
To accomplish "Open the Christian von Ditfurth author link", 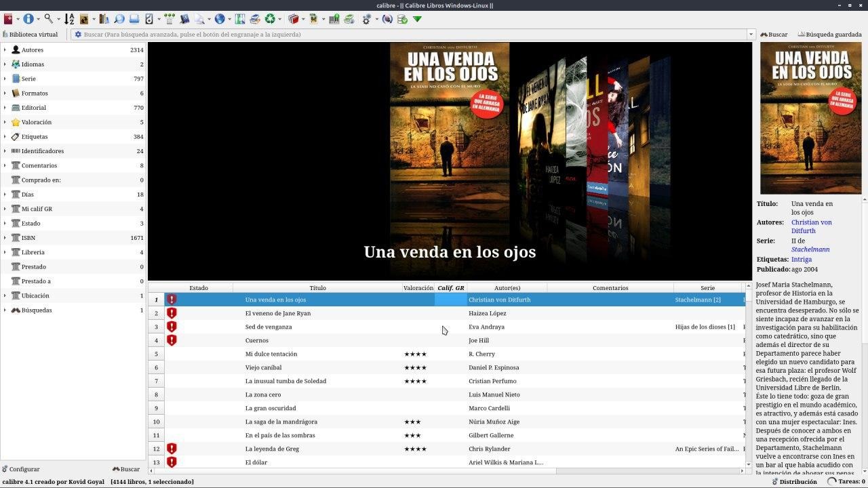I will click(x=811, y=226).
